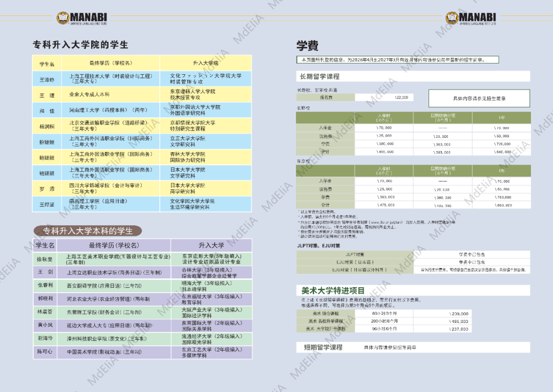Click the 学費 page title
This screenshot has width=553, height=392.
(x=307, y=46)
